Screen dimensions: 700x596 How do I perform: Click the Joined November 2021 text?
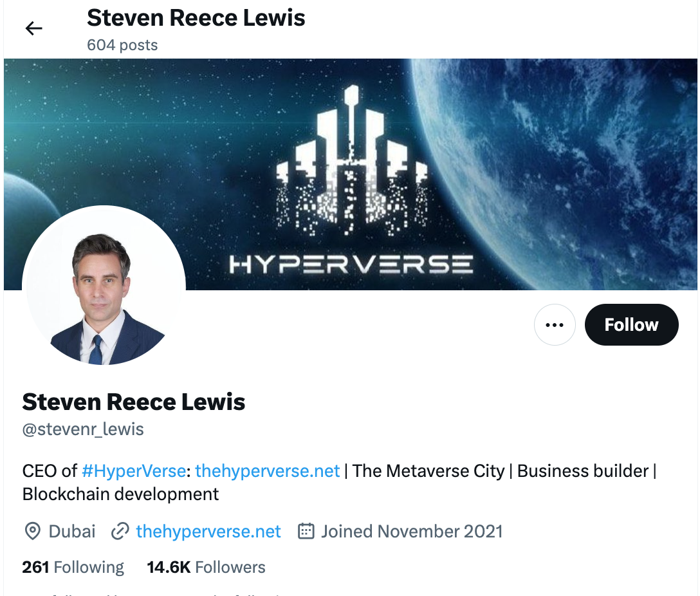[412, 531]
